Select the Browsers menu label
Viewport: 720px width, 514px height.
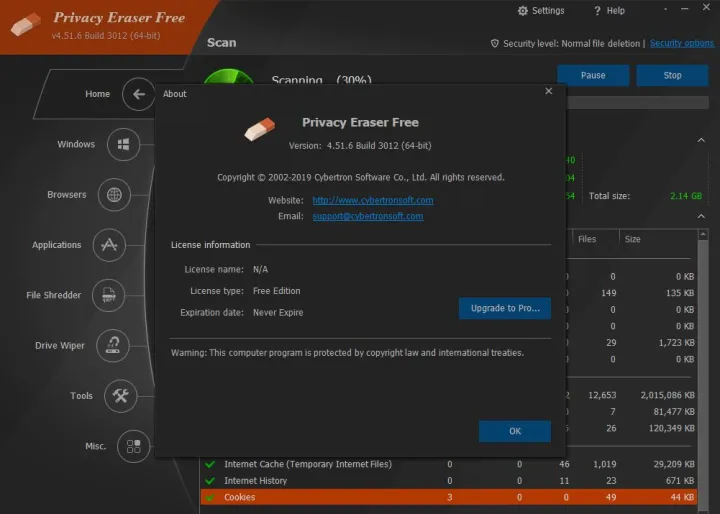point(67,195)
